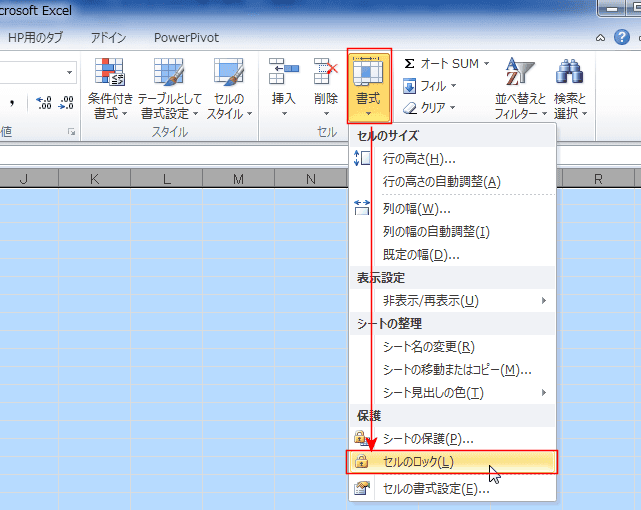This screenshot has width=641, height=510.
Task: Open セルの書式設定(E)... dialog
Action: point(452,488)
